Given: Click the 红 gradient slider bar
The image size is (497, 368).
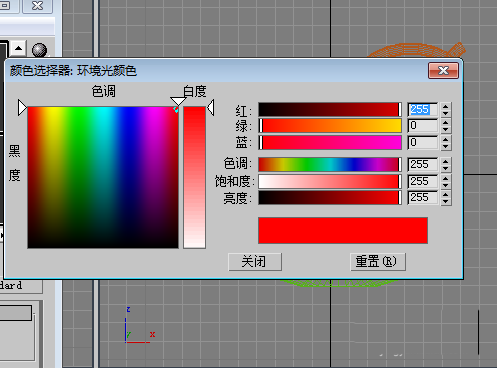Looking at the screenshot, I should coord(330,109).
